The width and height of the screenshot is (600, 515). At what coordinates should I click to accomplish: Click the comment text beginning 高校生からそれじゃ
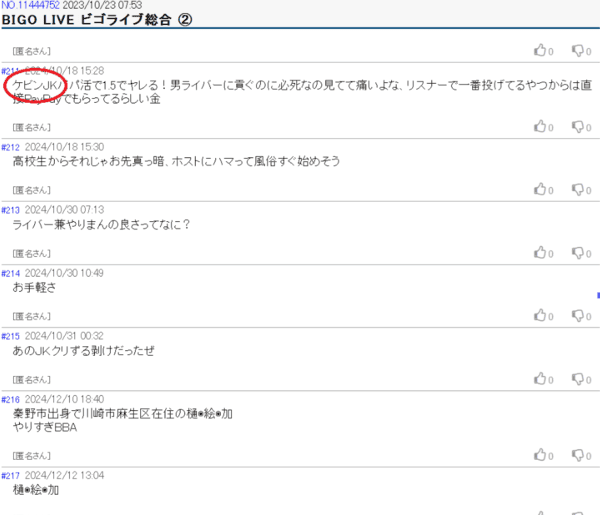176,161
